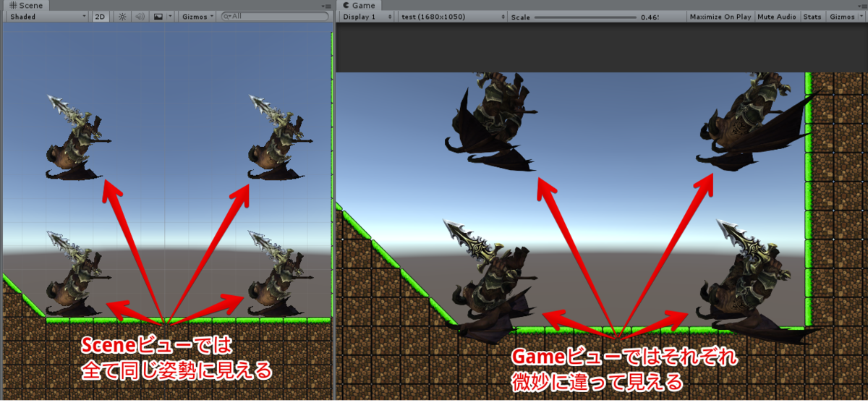
Task: Expand the scene effects options arrow
Action: coord(171,16)
